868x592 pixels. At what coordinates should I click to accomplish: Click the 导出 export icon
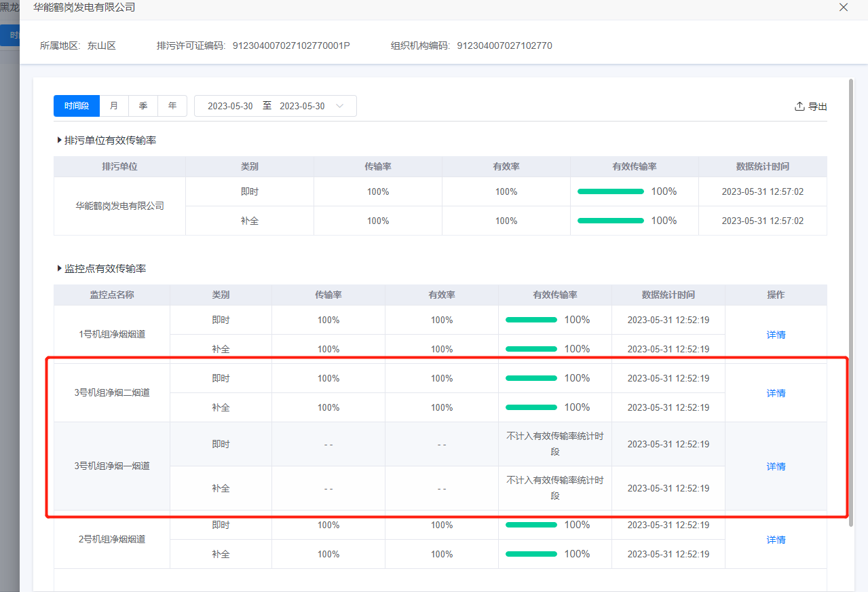pyautogui.click(x=799, y=107)
